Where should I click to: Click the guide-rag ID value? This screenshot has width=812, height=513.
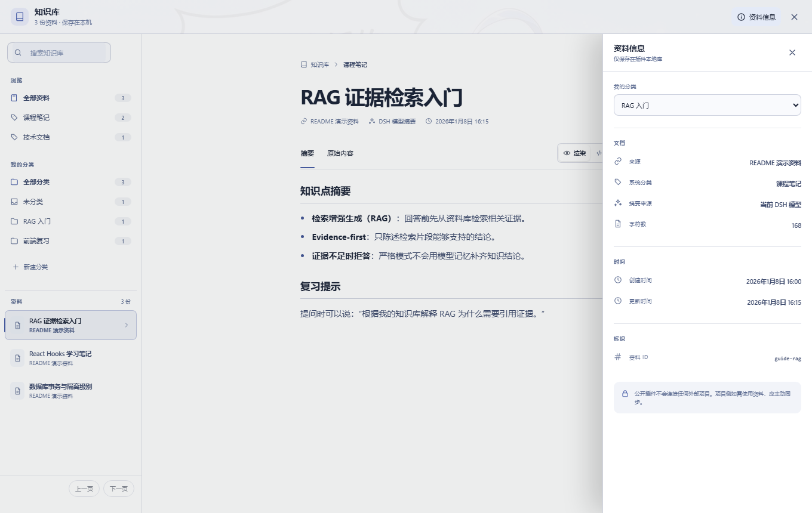point(788,359)
